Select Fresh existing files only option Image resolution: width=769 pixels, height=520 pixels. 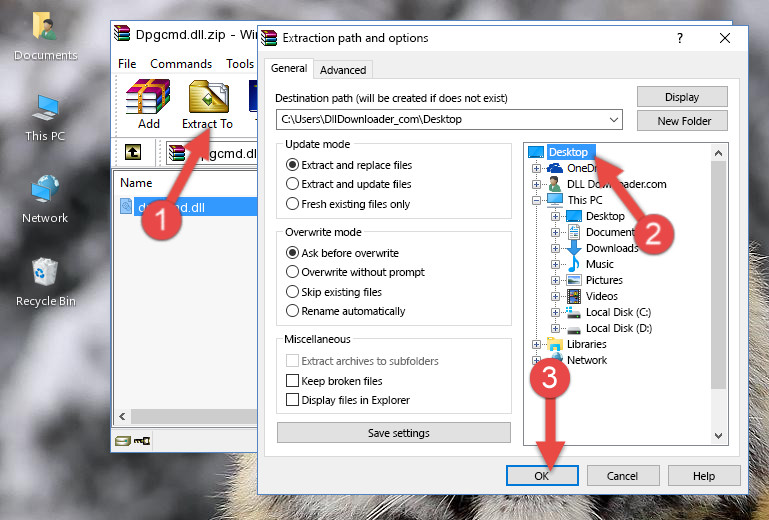pyautogui.click(x=292, y=204)
